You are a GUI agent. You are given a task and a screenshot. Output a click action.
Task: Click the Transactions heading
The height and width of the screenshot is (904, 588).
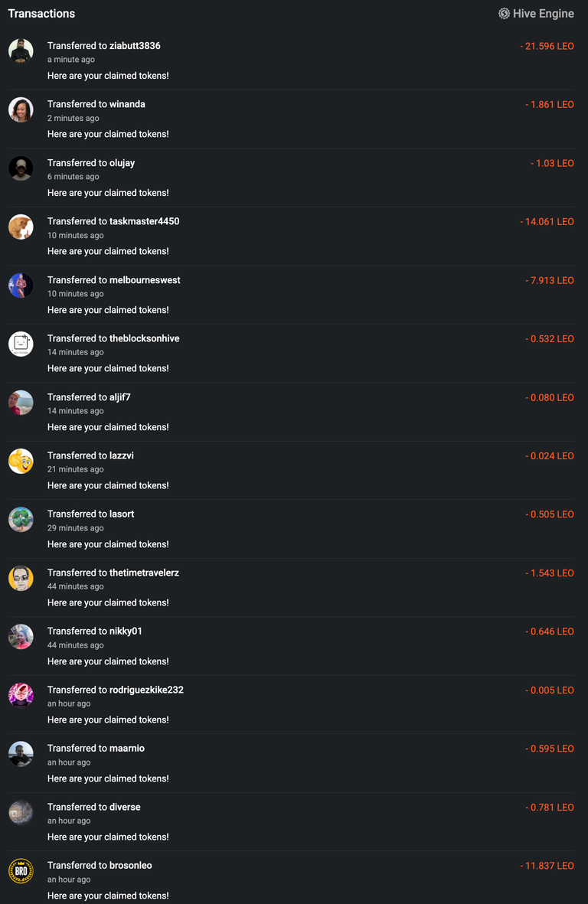[41, 13]
